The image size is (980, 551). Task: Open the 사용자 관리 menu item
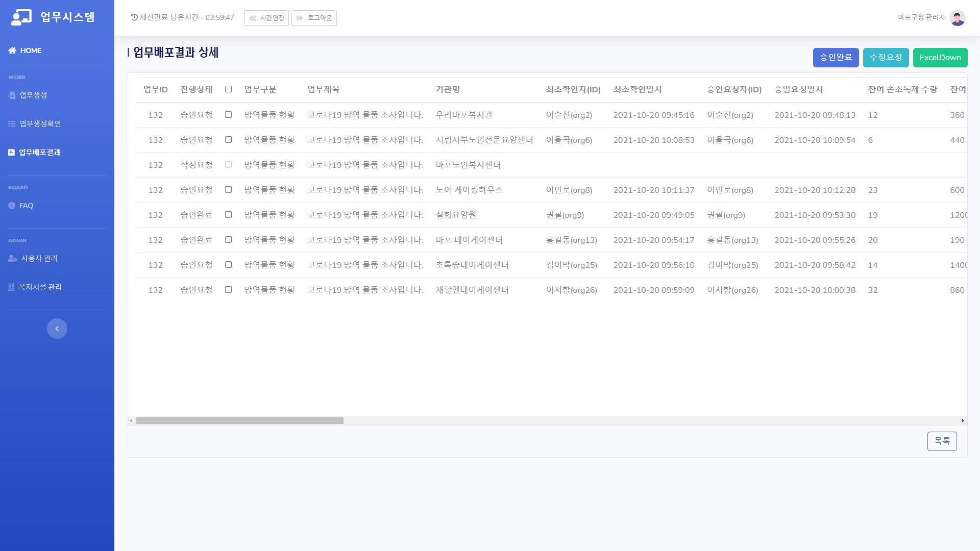pyautogui.click(x=57, y=259)
